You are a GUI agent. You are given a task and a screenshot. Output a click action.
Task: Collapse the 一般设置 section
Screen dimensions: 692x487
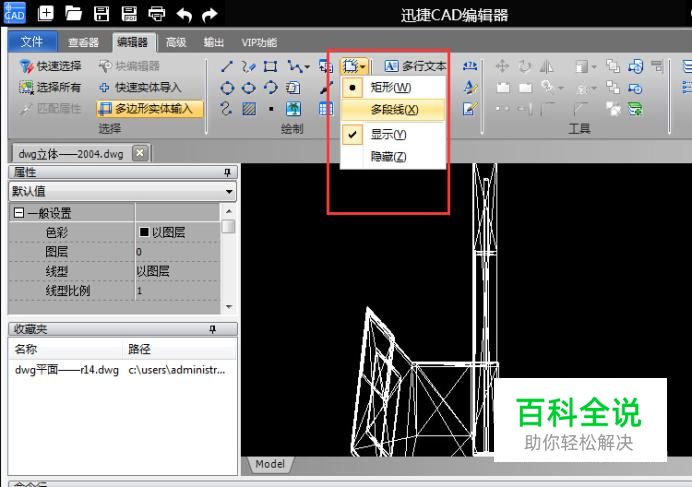(19, 213)
